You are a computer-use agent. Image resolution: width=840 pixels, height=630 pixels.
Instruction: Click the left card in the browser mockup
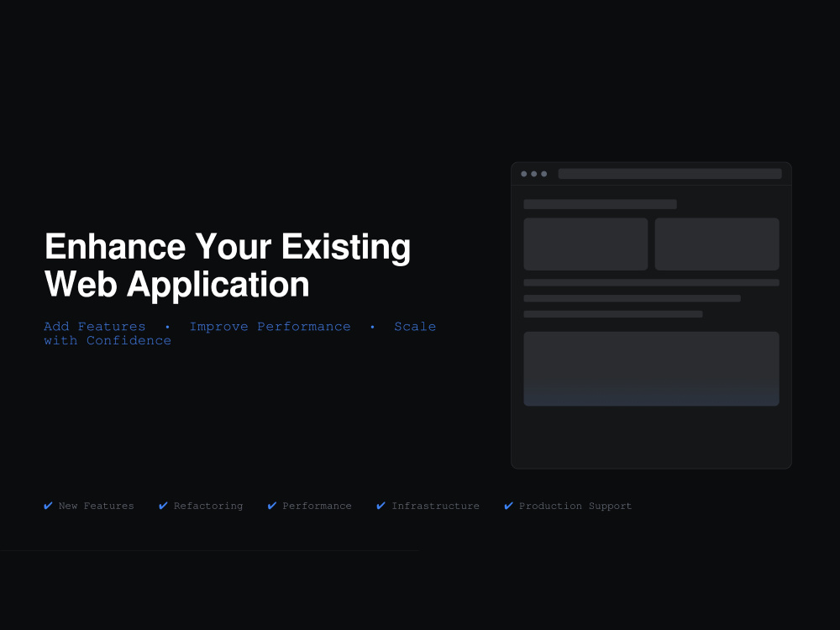pyautogui.click(x=585, y=244)
